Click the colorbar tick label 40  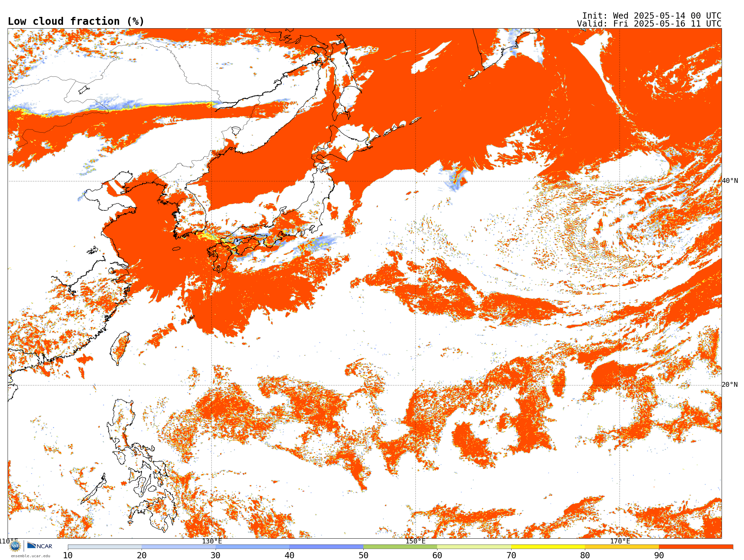[289, 556]
